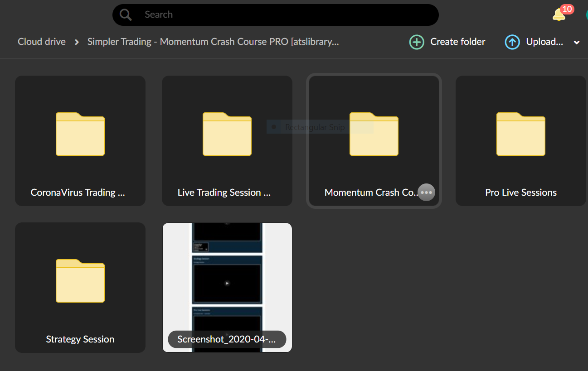The height and width of the screenshot is (371, 588).
Task: Click the blue upload arrow icon
Action: (512, 42)
